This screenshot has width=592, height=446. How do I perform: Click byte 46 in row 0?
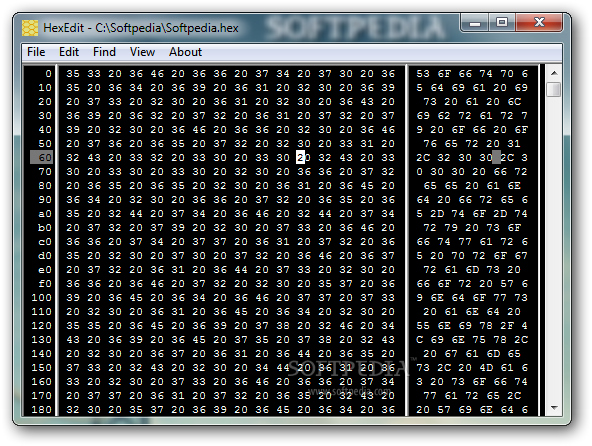tap(157, 74)
